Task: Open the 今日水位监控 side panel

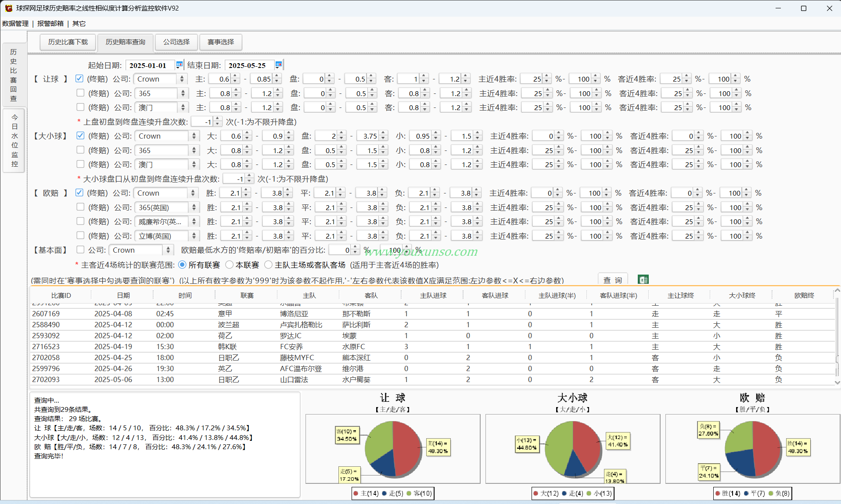Action: tap(14, 141)
